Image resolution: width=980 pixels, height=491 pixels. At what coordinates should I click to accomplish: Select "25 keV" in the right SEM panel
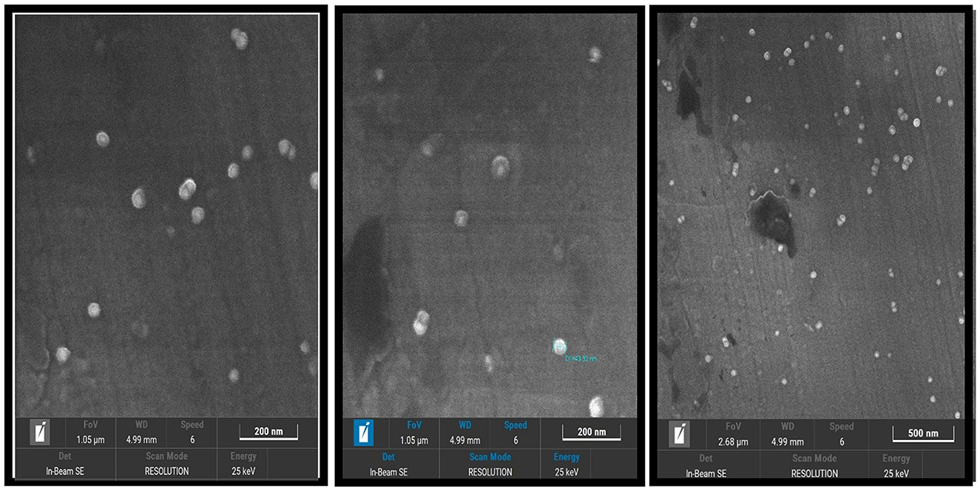point(896,473)
